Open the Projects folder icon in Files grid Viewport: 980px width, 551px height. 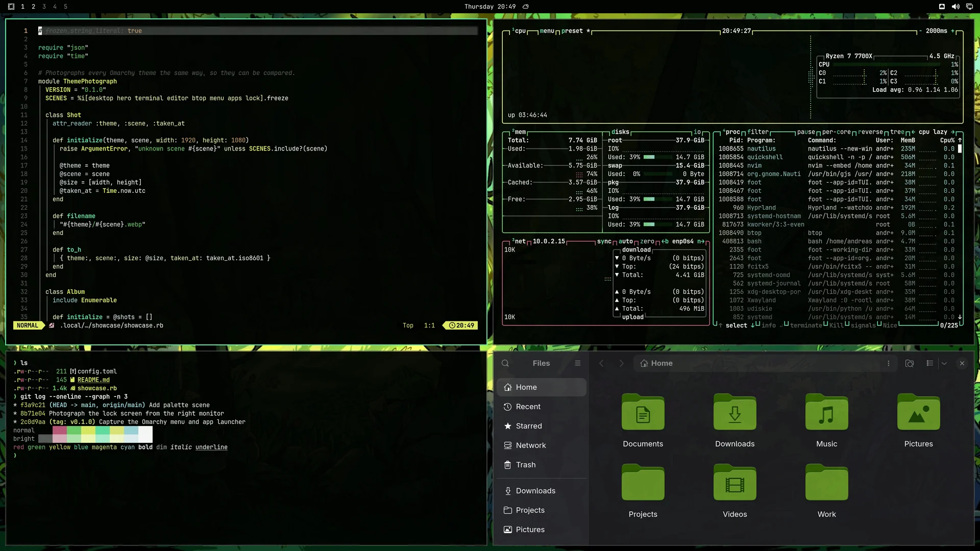643,482
